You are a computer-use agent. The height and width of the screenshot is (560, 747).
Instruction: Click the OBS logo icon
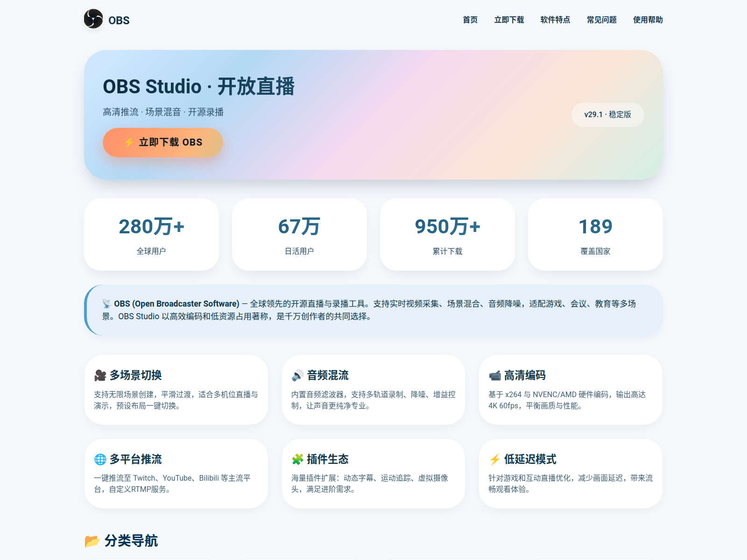click(93, 19)
